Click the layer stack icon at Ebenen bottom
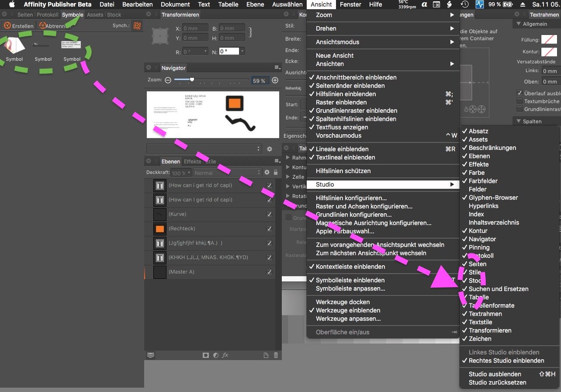The height and width of the screenshot is (392, 561). 151,355
